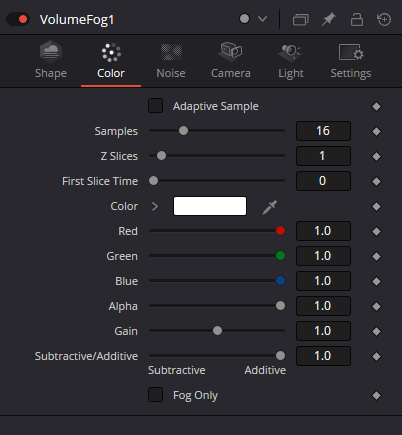Screen dimensions: 402x435
Task: Click the Samples value field showing 16
Action: pyautogui.click(x=323, y=131)
